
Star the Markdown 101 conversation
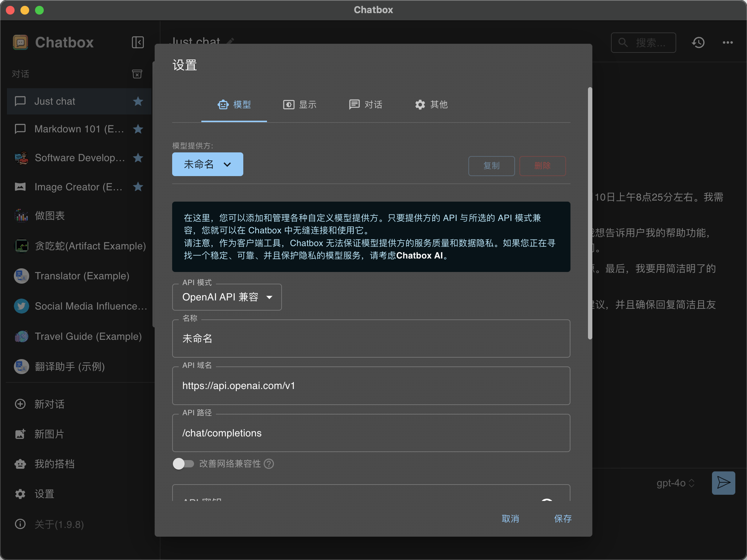click(x=138, y=129)
